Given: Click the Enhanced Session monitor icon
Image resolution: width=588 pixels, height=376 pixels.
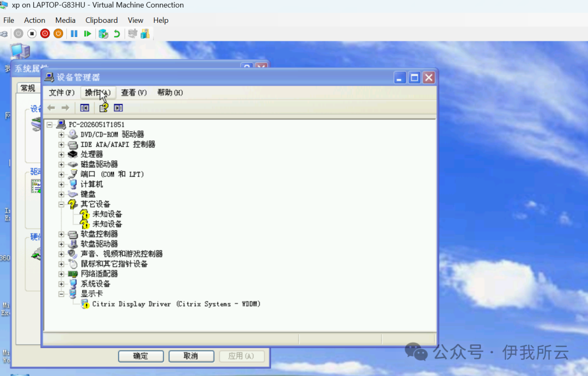Looking at the screenshot, I should click(132, 34).
